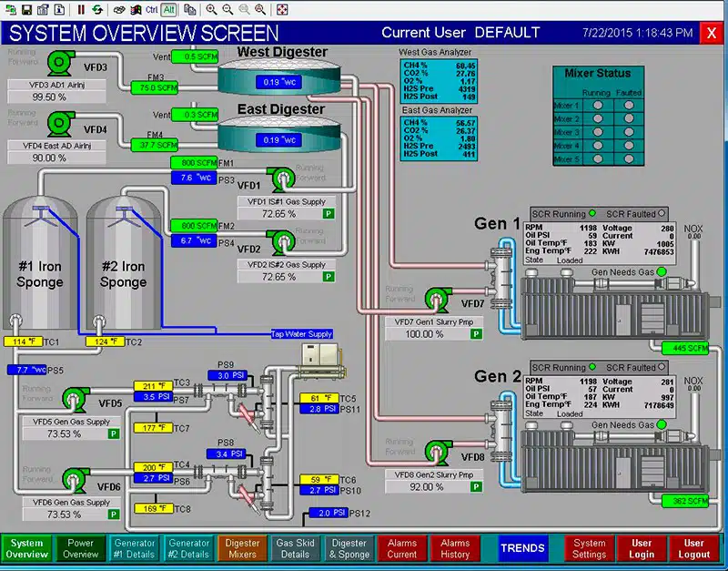Switch to Generator #1 Details tab

click(135, 548)
